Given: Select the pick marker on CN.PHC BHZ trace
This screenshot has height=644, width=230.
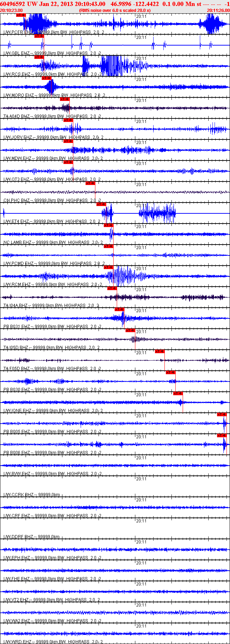Looking at the screenshot, I should point(90,183).
